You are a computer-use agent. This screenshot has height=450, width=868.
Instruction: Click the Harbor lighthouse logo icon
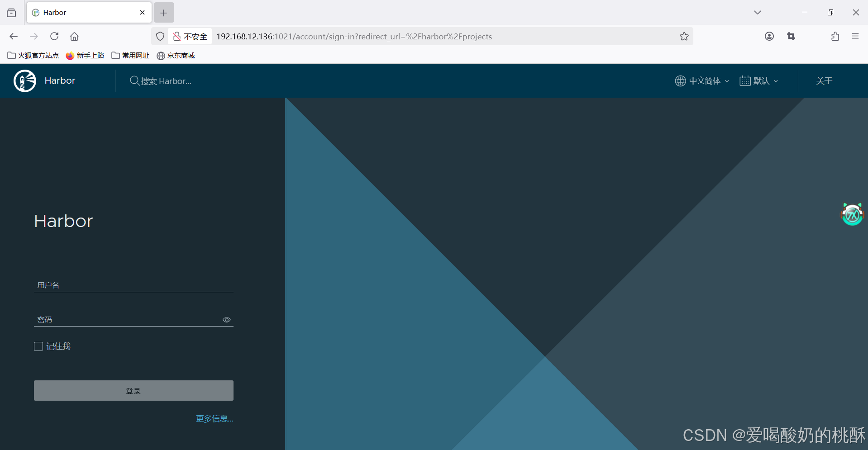[x=25, y=81]
